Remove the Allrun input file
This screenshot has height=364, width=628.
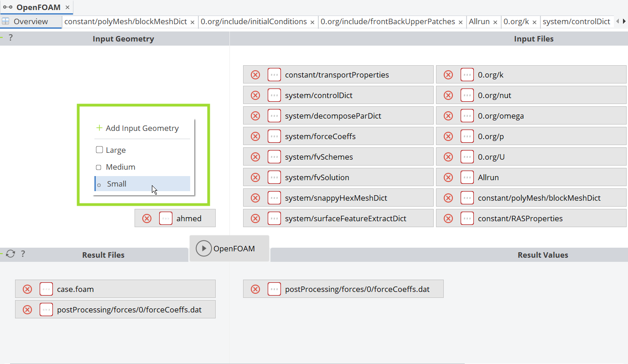pyautogui.click(x=448, y=177)
